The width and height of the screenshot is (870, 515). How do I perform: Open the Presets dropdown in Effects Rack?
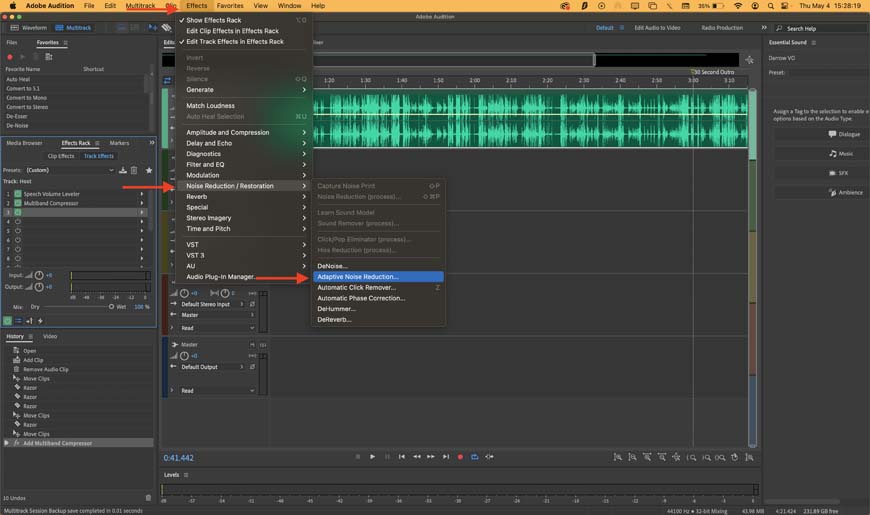[x=70, y=170]
